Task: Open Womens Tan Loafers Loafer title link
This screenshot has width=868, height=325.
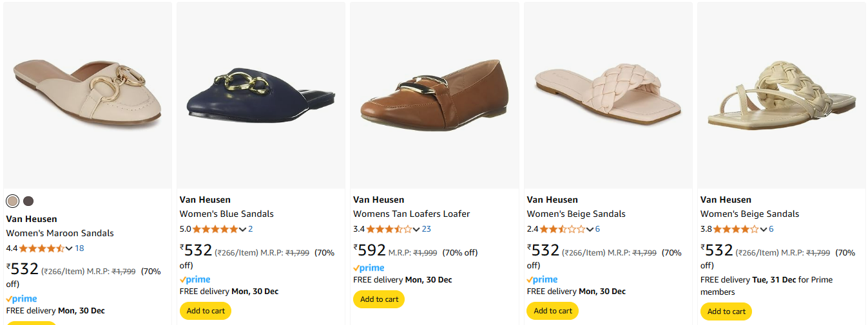Action: (x=412, y=214)
